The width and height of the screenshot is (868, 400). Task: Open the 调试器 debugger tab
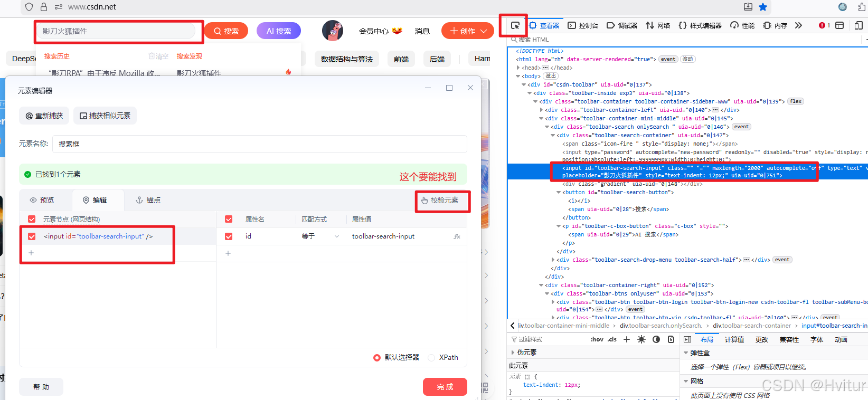click(x=622, y=25)
